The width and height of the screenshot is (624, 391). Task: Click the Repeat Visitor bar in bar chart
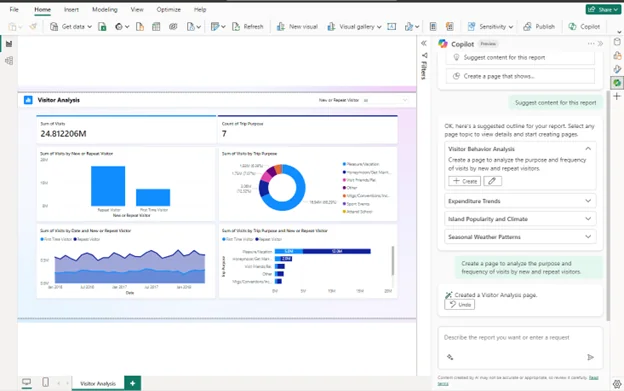(108, 186)
